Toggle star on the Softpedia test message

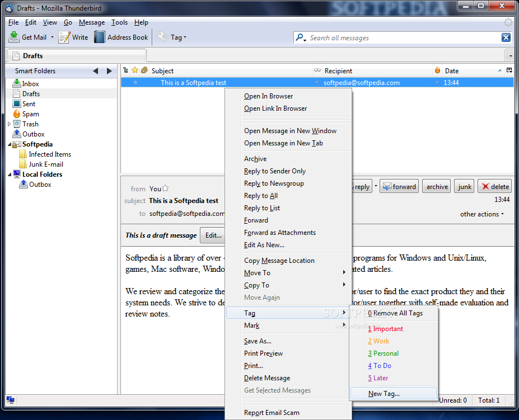tap(135, 82)
